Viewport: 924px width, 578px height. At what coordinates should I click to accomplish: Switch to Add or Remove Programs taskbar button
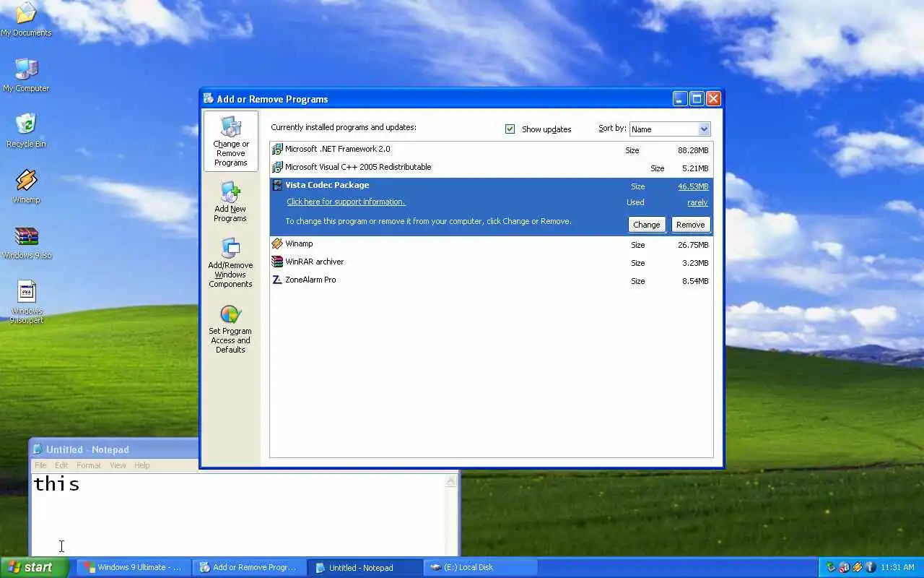coord(250,567)
